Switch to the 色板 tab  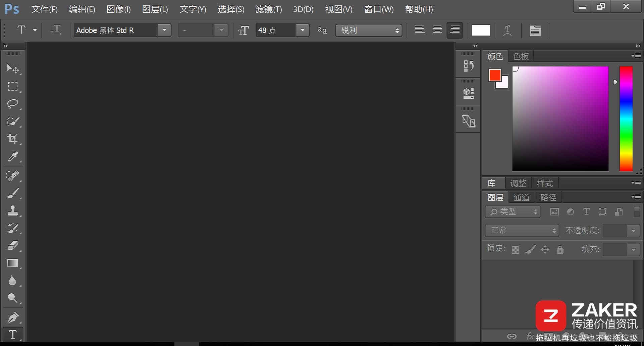521,56
